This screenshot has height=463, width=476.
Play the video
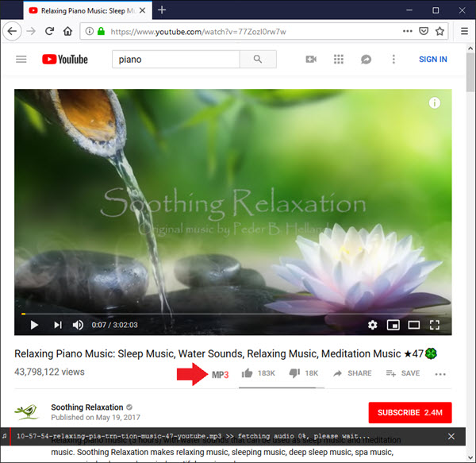pos(34,325)
